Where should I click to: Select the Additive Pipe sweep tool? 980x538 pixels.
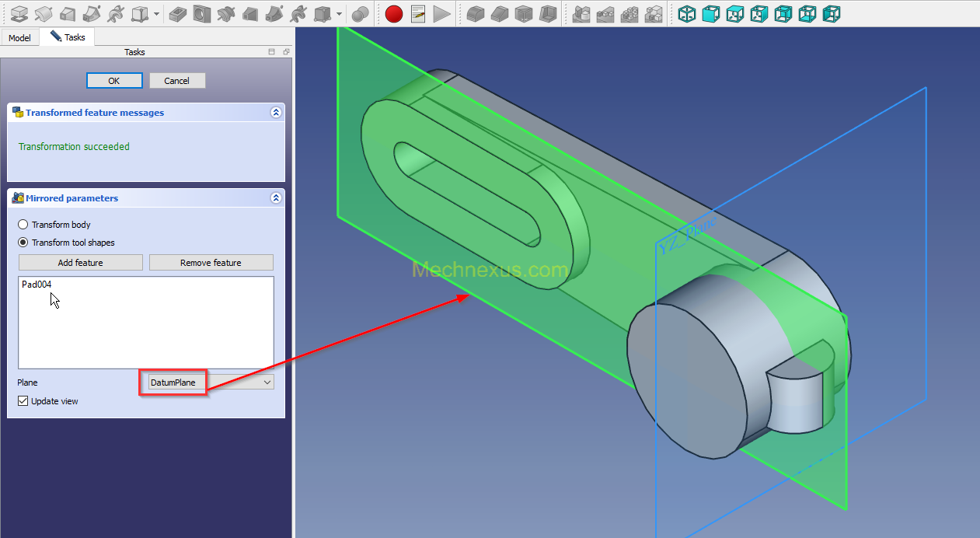click(x=92, y=13)
